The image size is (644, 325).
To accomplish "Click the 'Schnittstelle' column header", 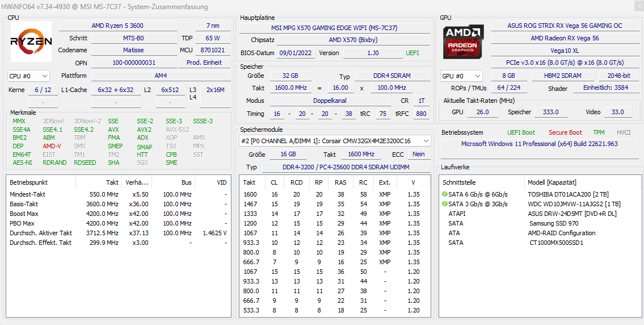I will coord(482,182).
